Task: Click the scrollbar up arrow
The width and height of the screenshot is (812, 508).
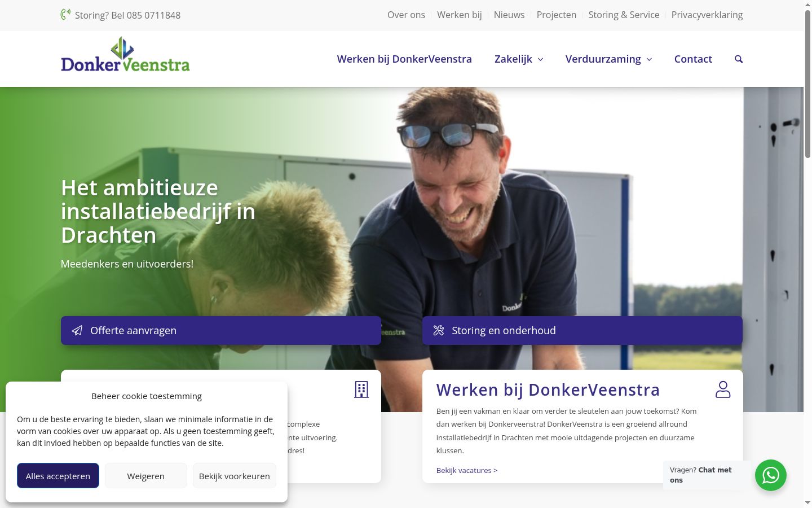Action: pos(807,5)
